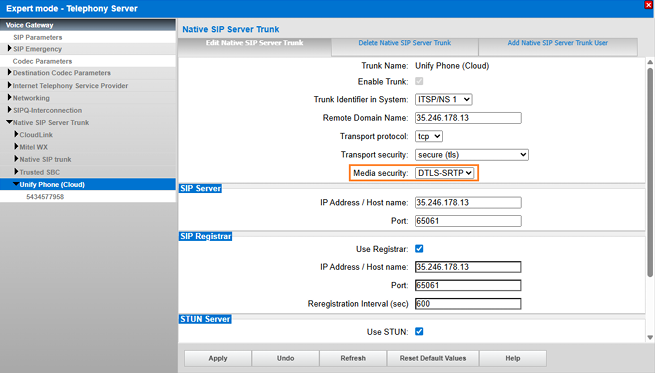Click the Native SIP Server Trunk page title
This screenshot has height=373, width=655.
coord(231,29)
